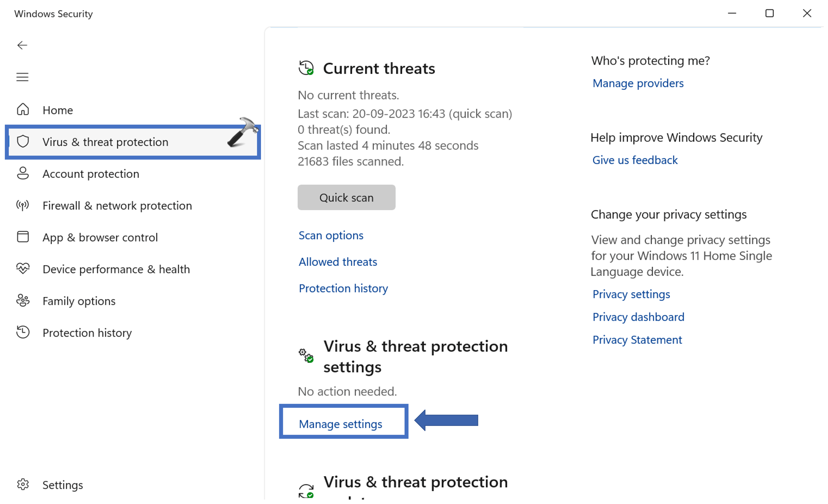Click the Device performance & health heart icon
The height and width of the screenshot is (504, 828).
pyautogui.click(x=22, y=268)
